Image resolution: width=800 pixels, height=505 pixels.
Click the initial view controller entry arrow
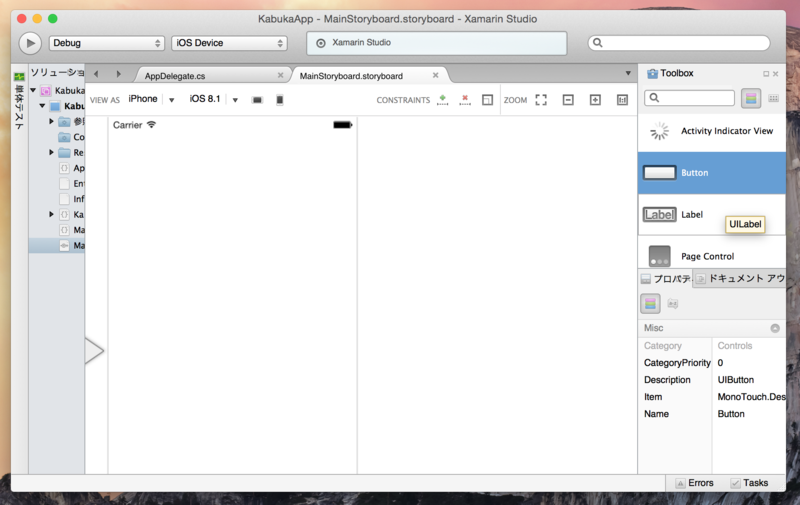pyautogui.click(x=94, y=351)
